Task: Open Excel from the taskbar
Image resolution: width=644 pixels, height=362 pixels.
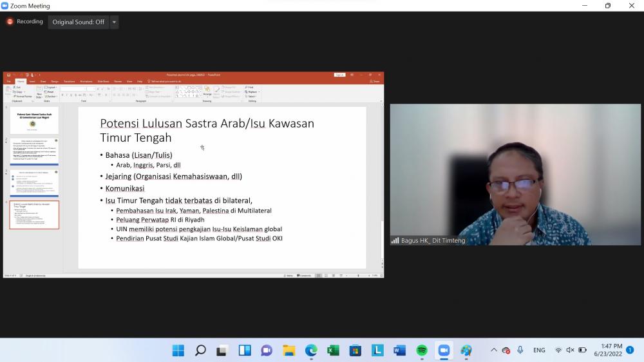Action: coord(333,350)
